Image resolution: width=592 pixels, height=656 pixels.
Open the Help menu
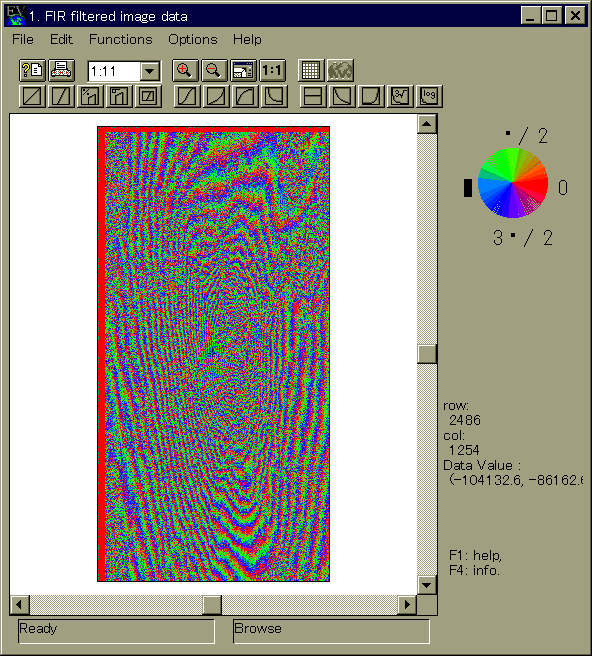247,39
